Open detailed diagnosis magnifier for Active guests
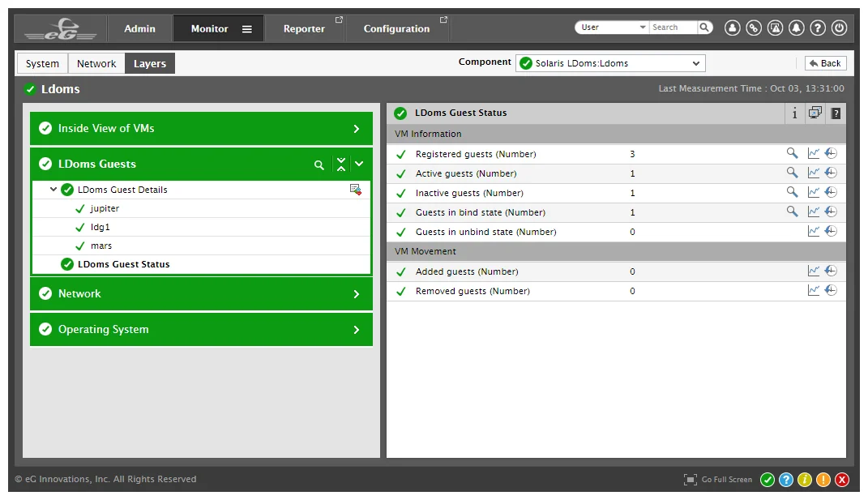 click(792, 173)
